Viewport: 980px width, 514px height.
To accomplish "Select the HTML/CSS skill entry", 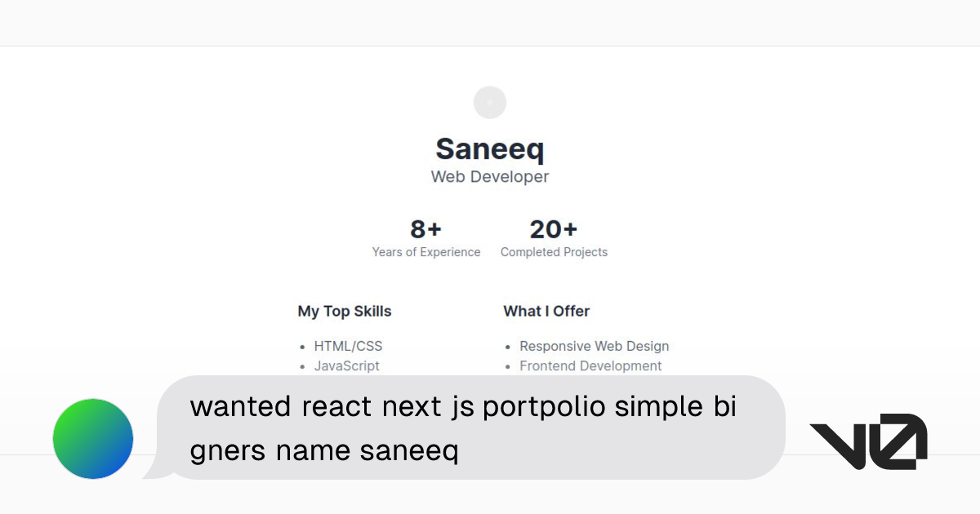I will coord(348,346).
